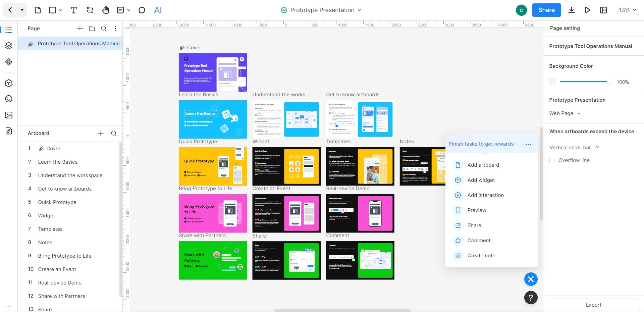This screenshot has height=312, width=644.
Task: Open the templates sidebar icon
Action: pyautogui.click(x=9, y=131)
